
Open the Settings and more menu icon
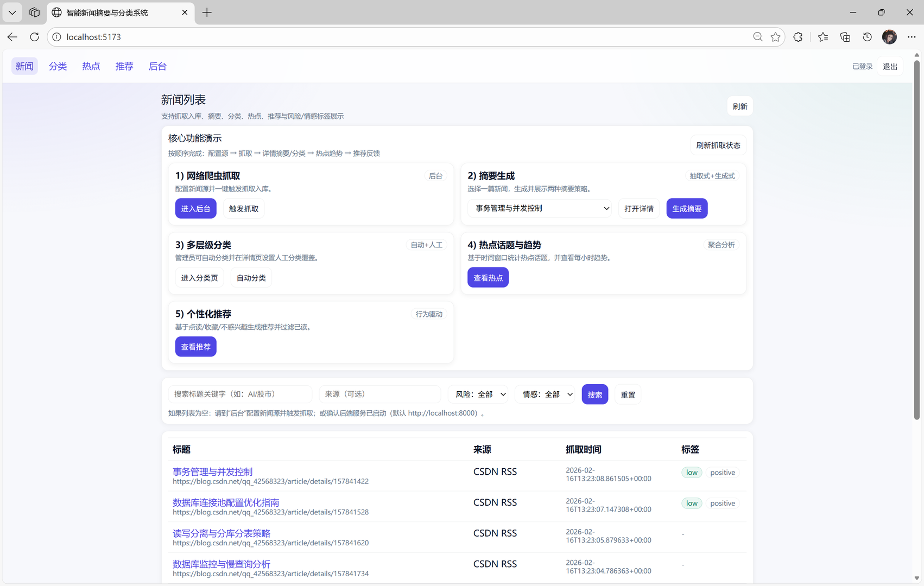click(912, 37)
